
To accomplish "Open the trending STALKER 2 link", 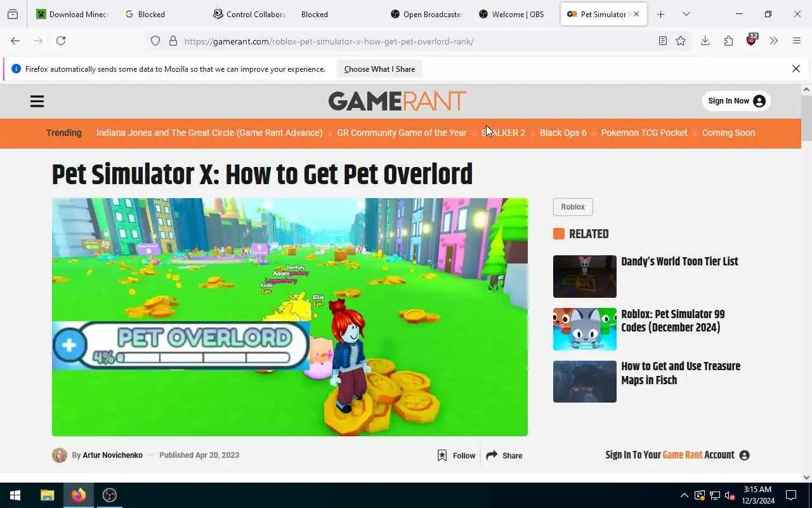I will [x=503, y=133].
